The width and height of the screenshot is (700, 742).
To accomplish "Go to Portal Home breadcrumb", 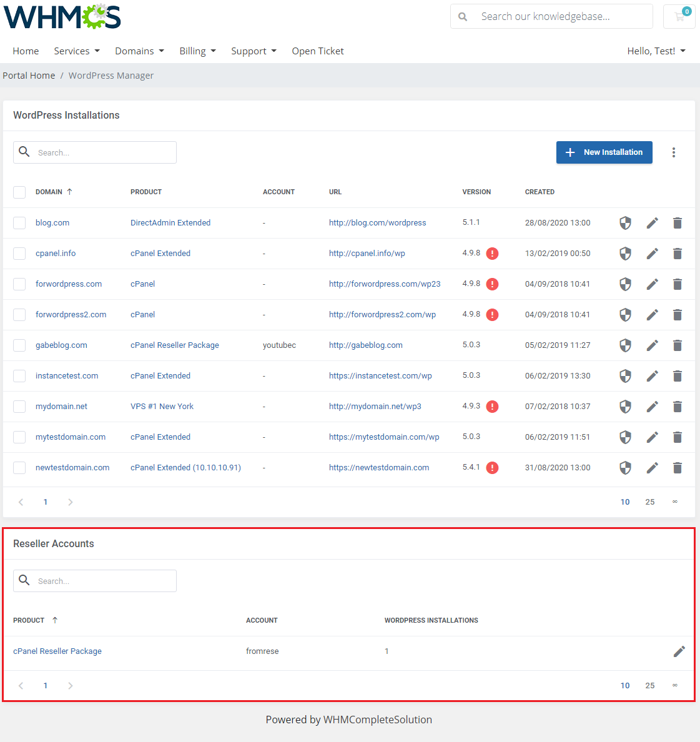I will (x=29, y=76).
